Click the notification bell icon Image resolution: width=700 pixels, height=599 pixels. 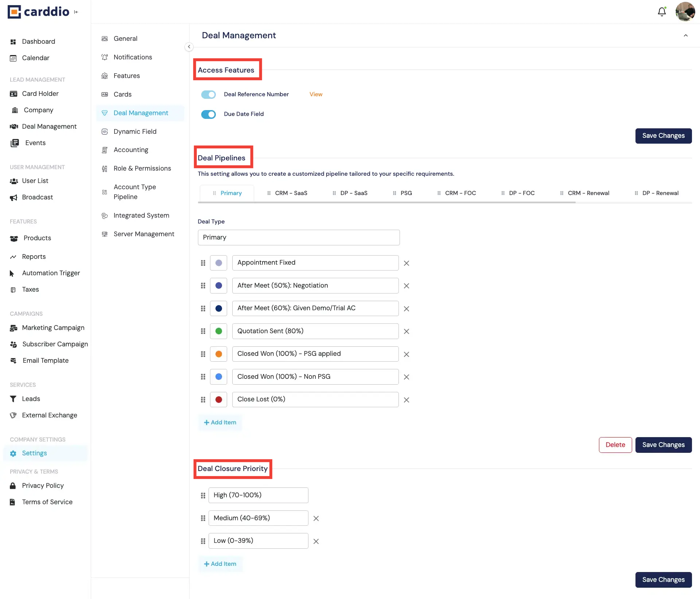click(x=661, y=12)
